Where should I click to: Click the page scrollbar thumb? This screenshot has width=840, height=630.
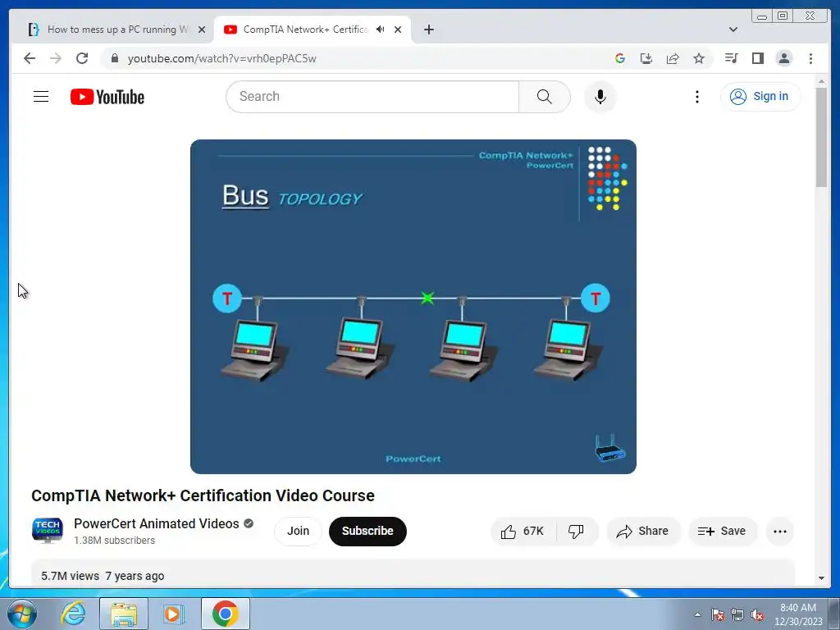coord(821,137)
